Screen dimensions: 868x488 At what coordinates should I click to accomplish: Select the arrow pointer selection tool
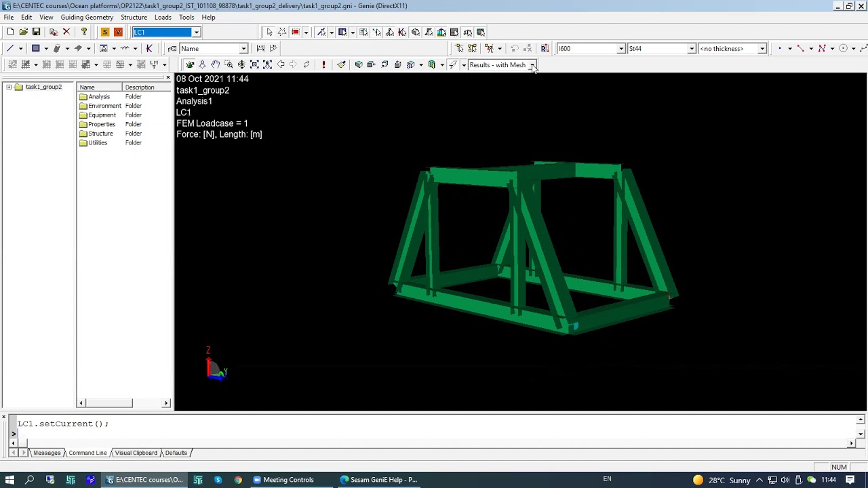pyautogui.click(x=269, y=32)
